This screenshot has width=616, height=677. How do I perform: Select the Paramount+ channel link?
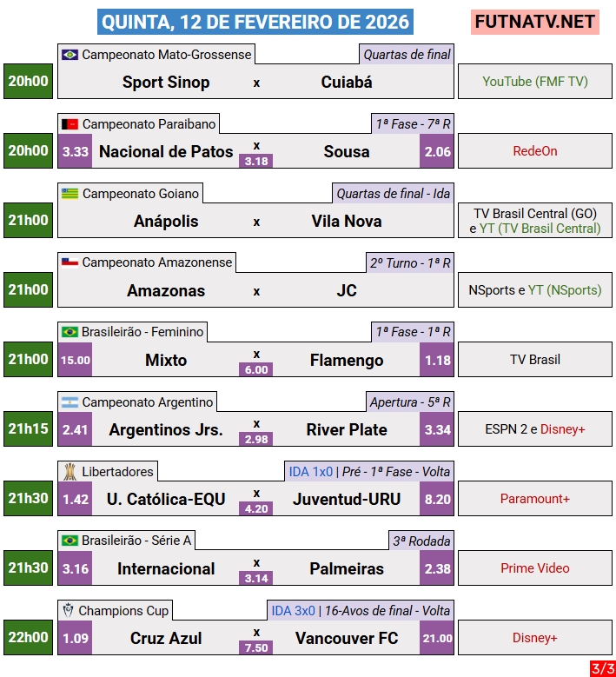coord(534,499)
